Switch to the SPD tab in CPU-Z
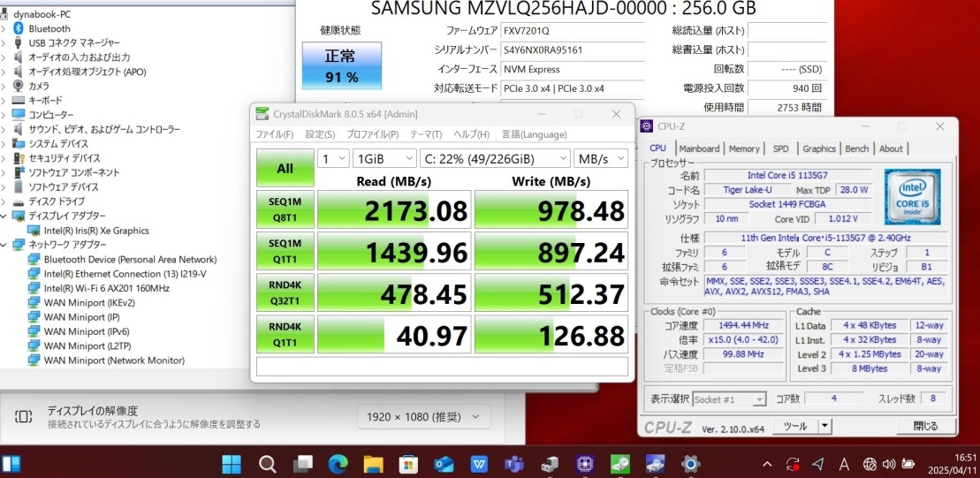Screen dimensions: 980x478 click(780, 148)
